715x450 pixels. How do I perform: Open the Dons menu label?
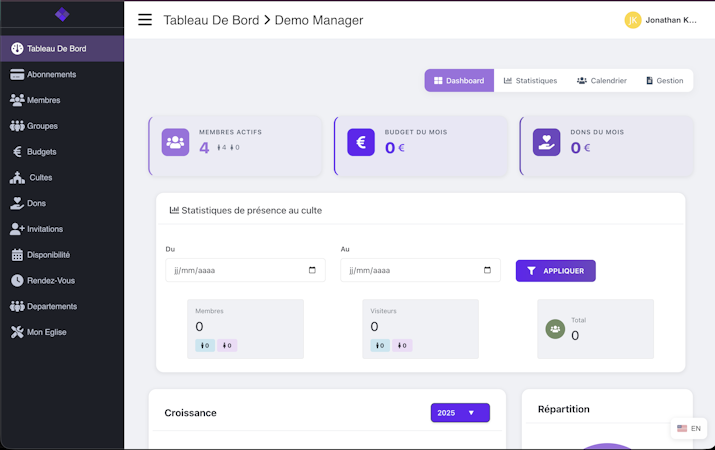tap(36, 203)
